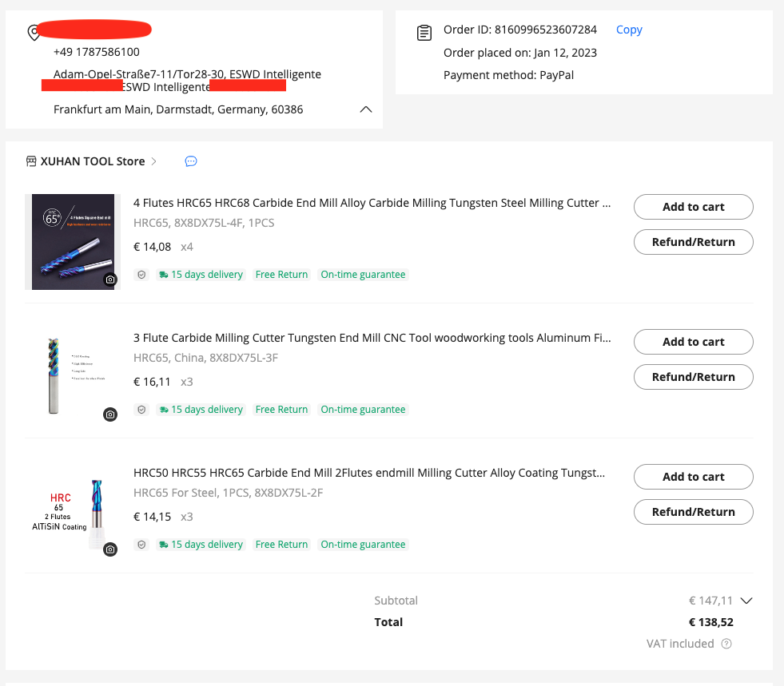Open chat with XUHAN TOOL Store seller
The height and width of the screenshot is (686, 784).
[x=191, y=161]
